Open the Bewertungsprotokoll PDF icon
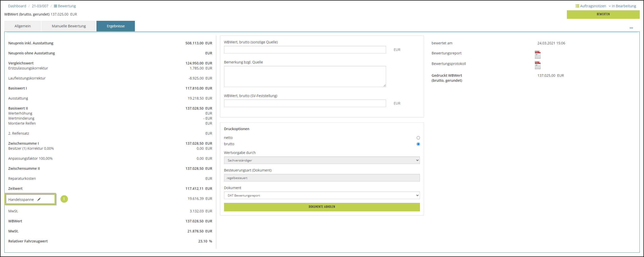 pos(538,65)
